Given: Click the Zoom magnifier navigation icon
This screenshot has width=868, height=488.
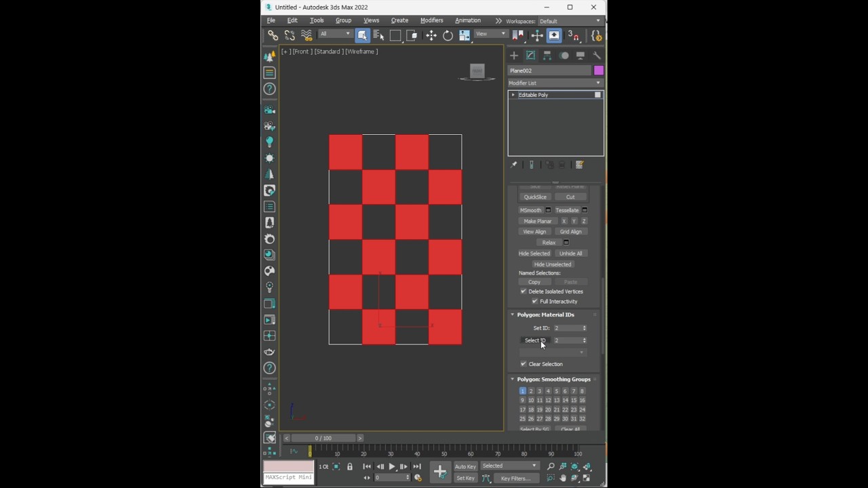Looking at the screenshot, I should coord(551,466).
